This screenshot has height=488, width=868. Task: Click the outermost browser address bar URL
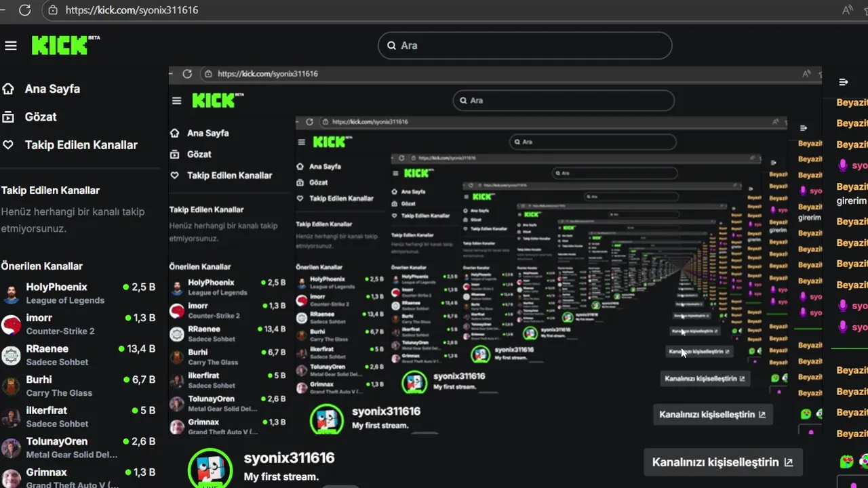click(x=132, y=10)
